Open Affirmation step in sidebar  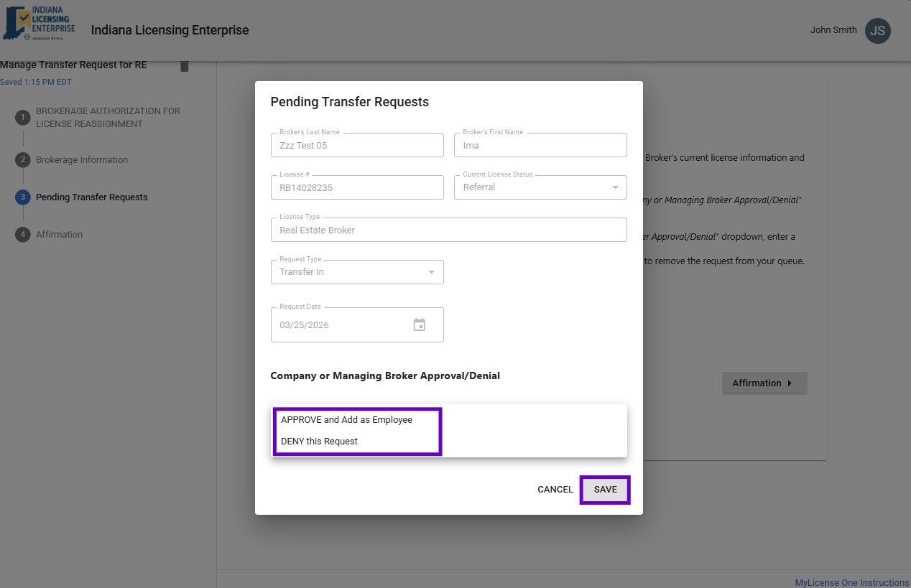tap(59, 235)
